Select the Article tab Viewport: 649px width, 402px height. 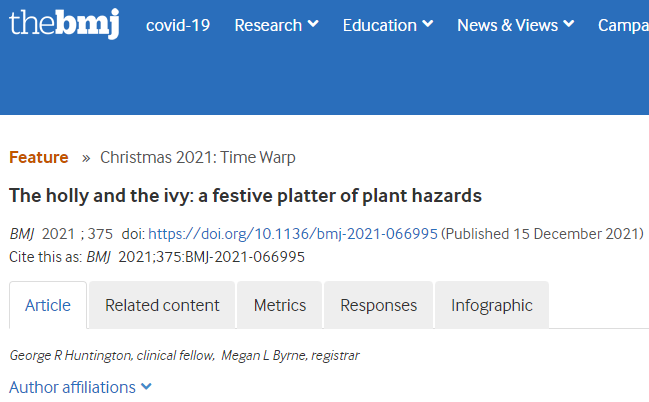(48, 305)
